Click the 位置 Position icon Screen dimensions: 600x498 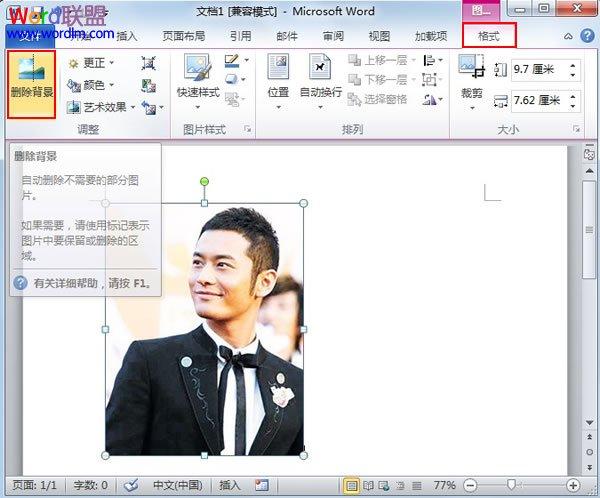278,81
